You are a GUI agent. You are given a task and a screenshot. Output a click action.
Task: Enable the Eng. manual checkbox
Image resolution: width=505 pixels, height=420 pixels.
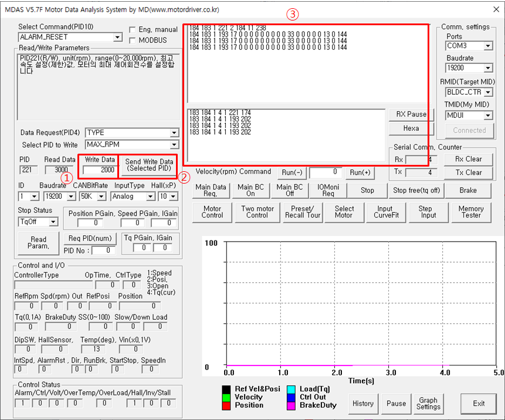click(132, 30)
